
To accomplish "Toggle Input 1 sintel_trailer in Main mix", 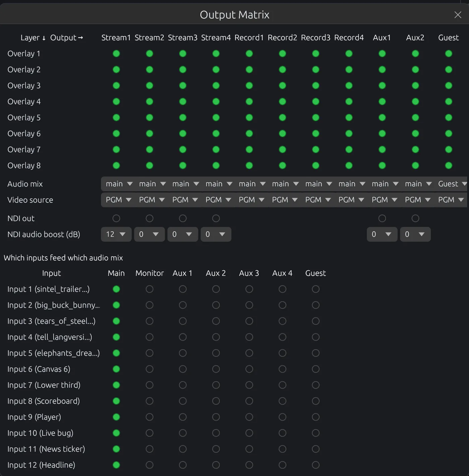I will pos(116,289).
